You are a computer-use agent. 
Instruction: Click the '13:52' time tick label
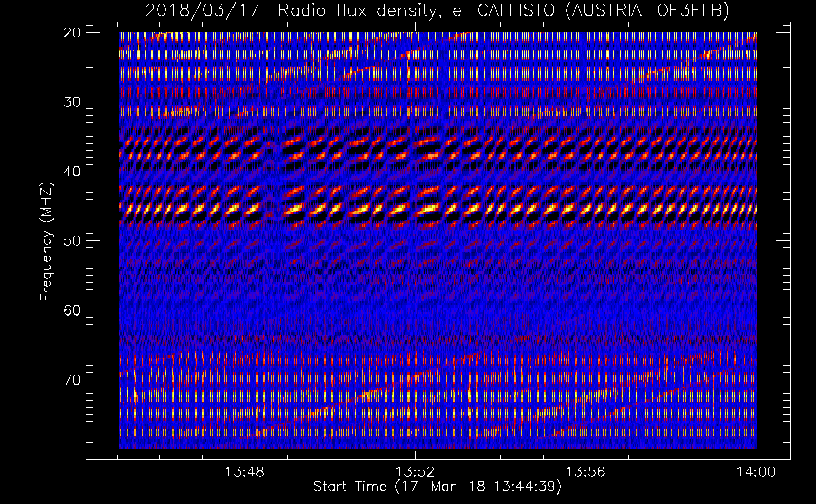(x=415, y=472)
